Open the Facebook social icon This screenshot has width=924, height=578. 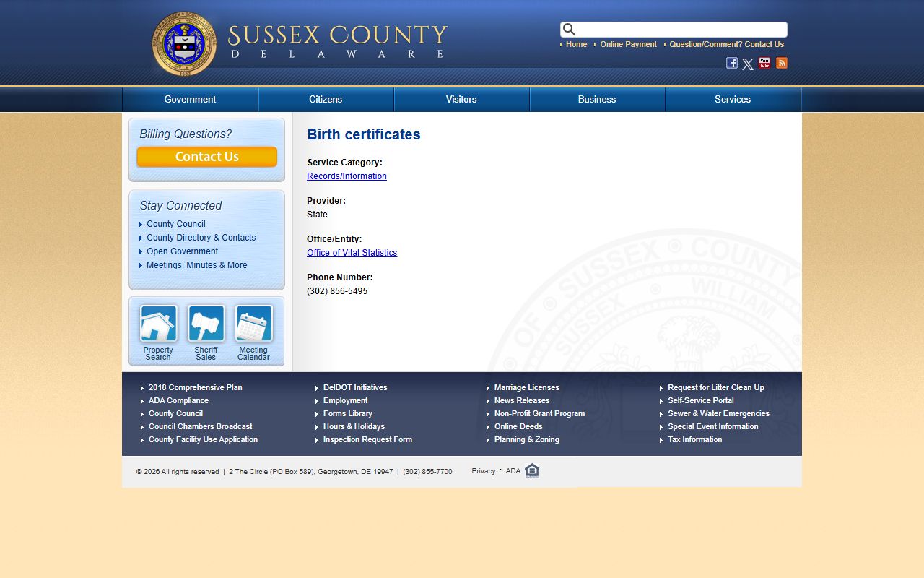click(x=732, y=63)
